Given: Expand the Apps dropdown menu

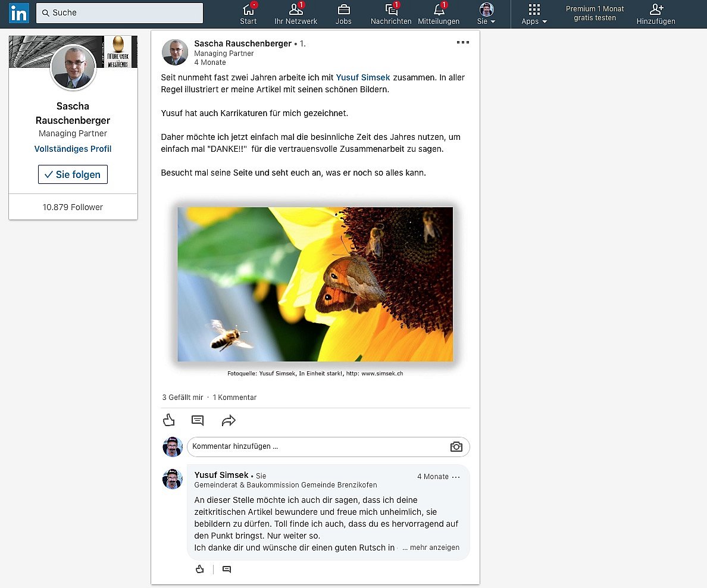Looking at the screenshot, I should click(534, 14).
